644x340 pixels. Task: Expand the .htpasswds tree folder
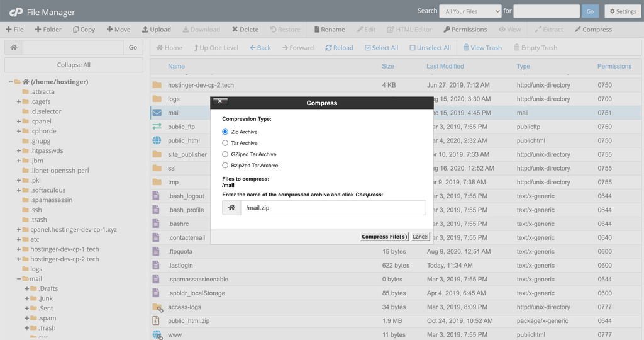point(19,151)
